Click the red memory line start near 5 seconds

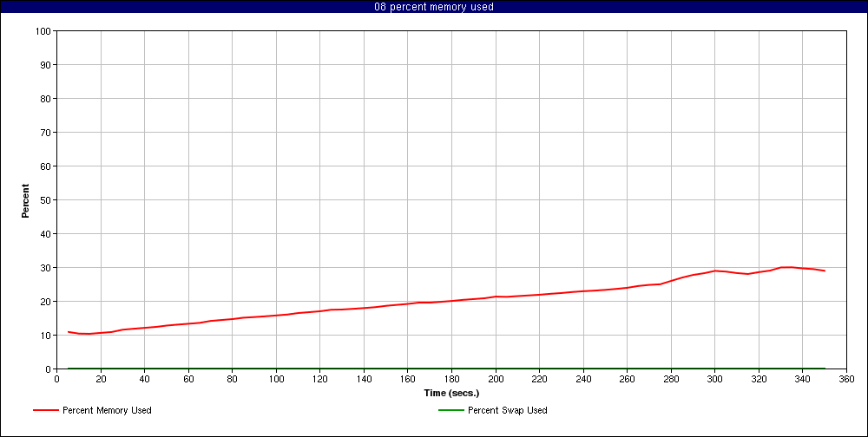tap(68, 332)
